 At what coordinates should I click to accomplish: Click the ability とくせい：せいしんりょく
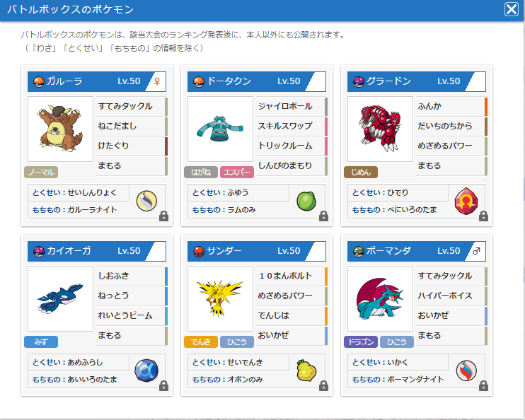coord(79,193)
